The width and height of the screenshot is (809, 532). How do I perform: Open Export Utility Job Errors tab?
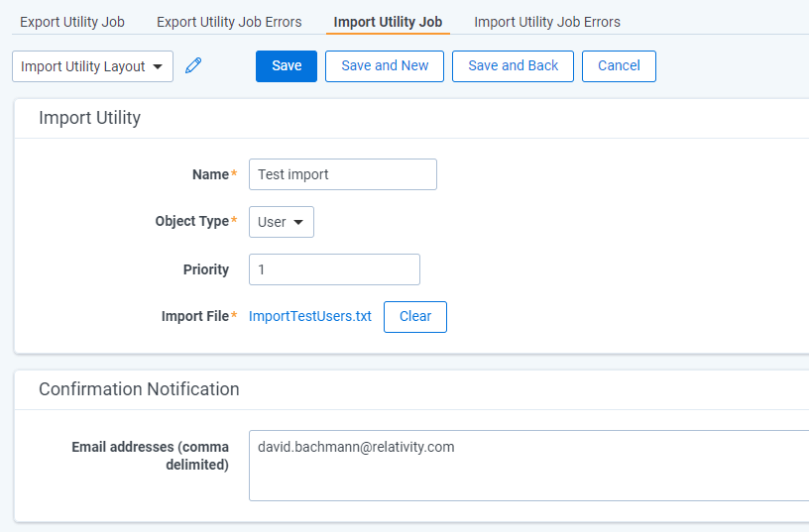pyautogui.click(x=229, y=22)
